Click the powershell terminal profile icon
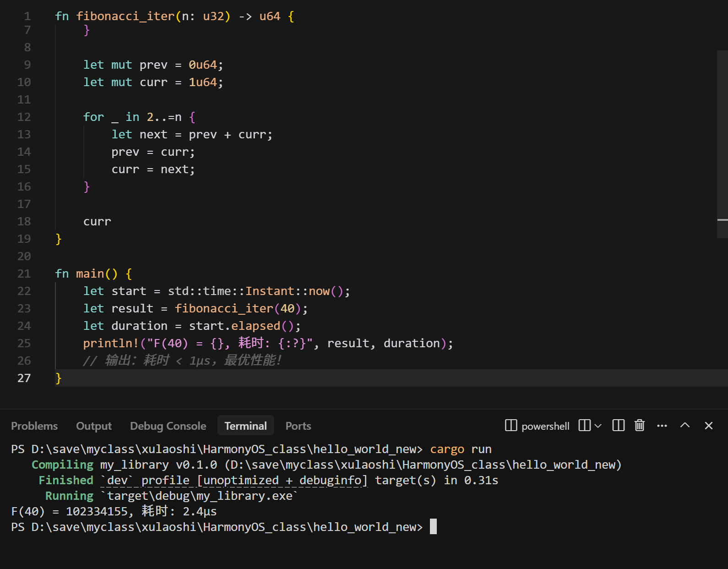The width and height of the screenshot is (728, 569). pos(511,426)
